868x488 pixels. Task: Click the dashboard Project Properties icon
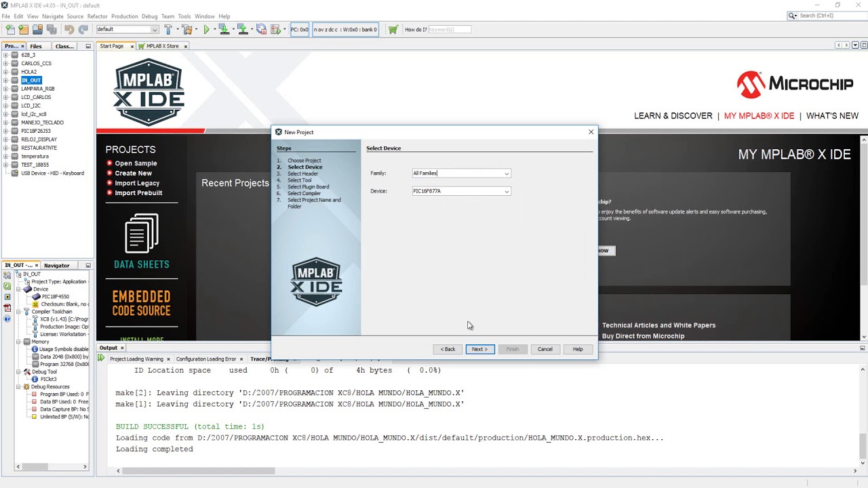(x=7, y=275)
